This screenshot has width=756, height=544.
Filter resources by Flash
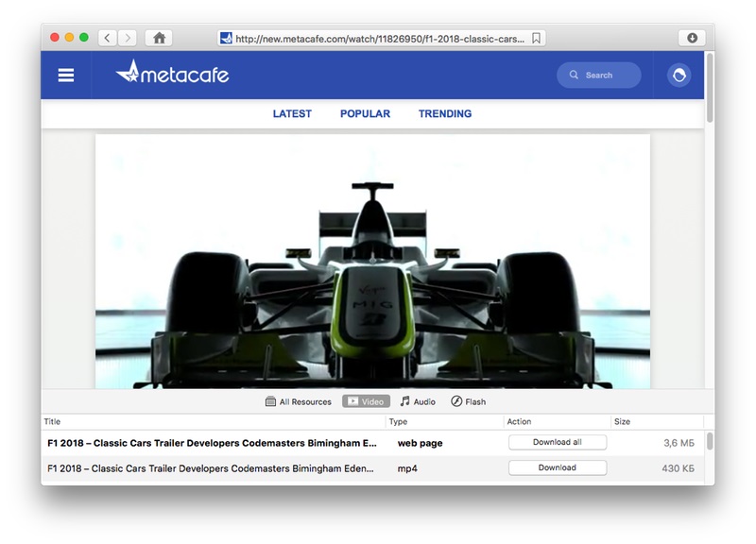pyautogui.click(x=468, y=401)
